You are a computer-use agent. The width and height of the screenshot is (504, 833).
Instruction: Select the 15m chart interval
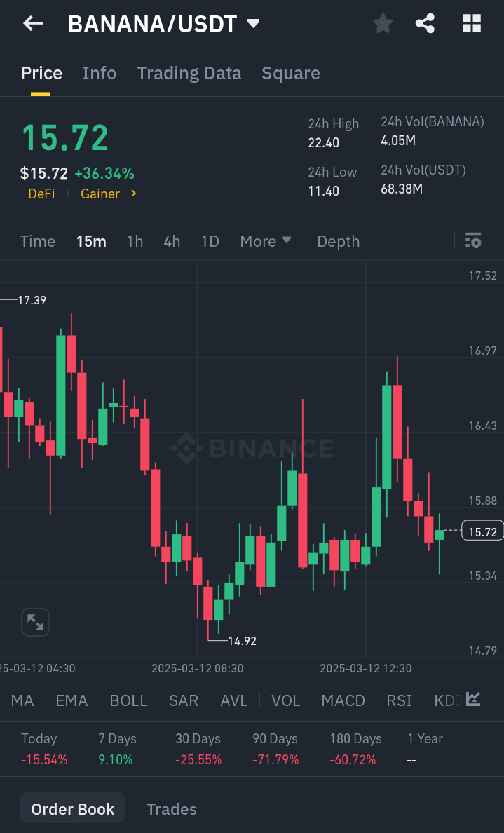(x=91, y=241)
